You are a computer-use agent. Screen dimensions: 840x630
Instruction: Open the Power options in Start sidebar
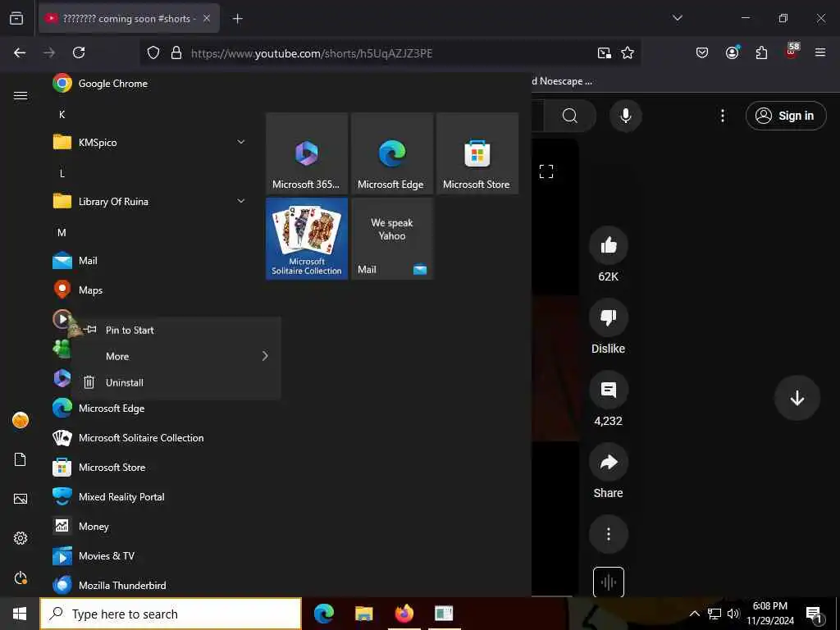coord(21,578)
